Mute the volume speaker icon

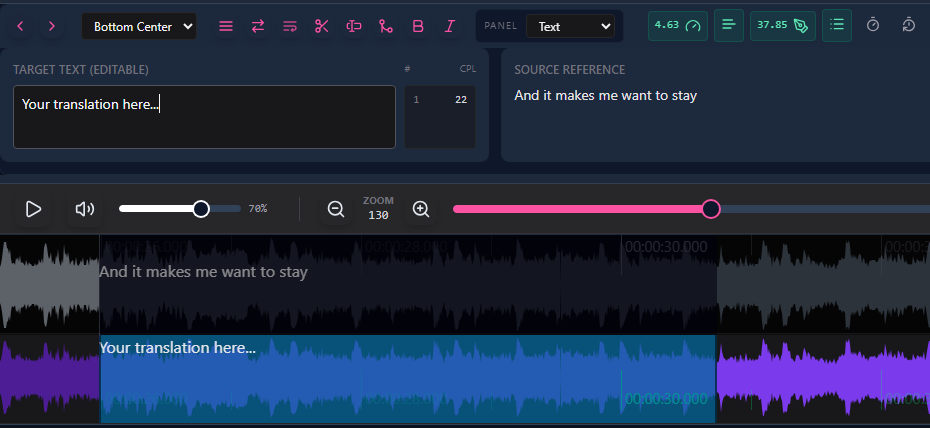pos(85,209)
